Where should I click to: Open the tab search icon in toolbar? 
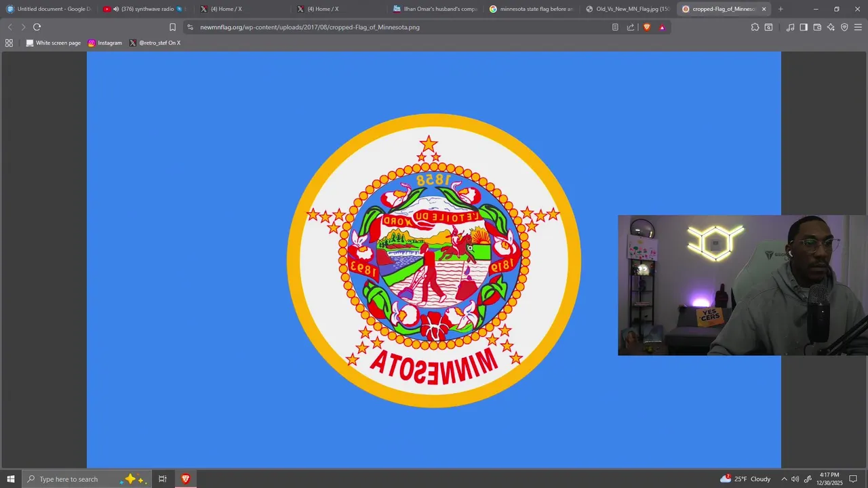click(768, 27)
